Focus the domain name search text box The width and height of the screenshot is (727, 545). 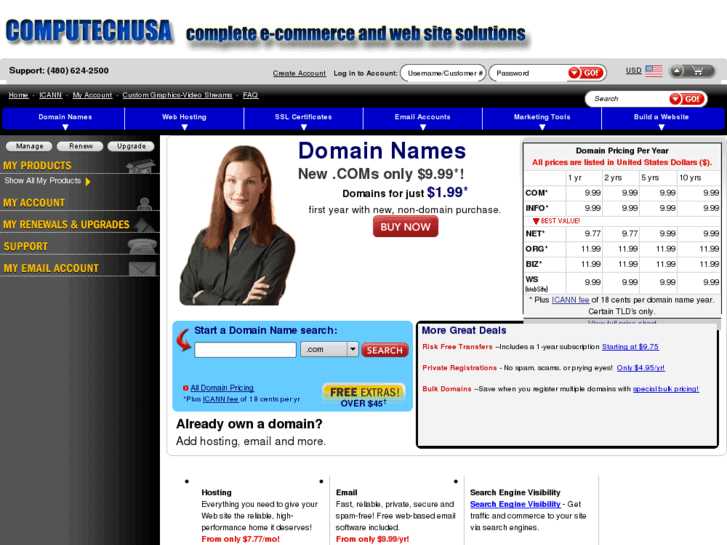245,350
